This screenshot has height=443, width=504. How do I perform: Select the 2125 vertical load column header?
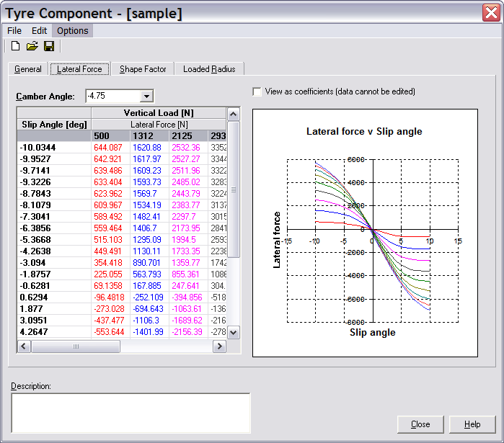coord(188,136)
